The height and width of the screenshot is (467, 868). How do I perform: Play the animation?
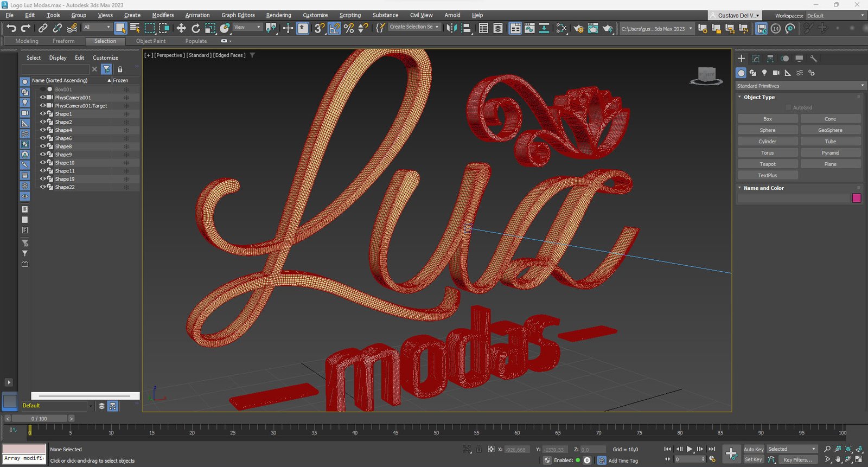(x=690, y=449)
